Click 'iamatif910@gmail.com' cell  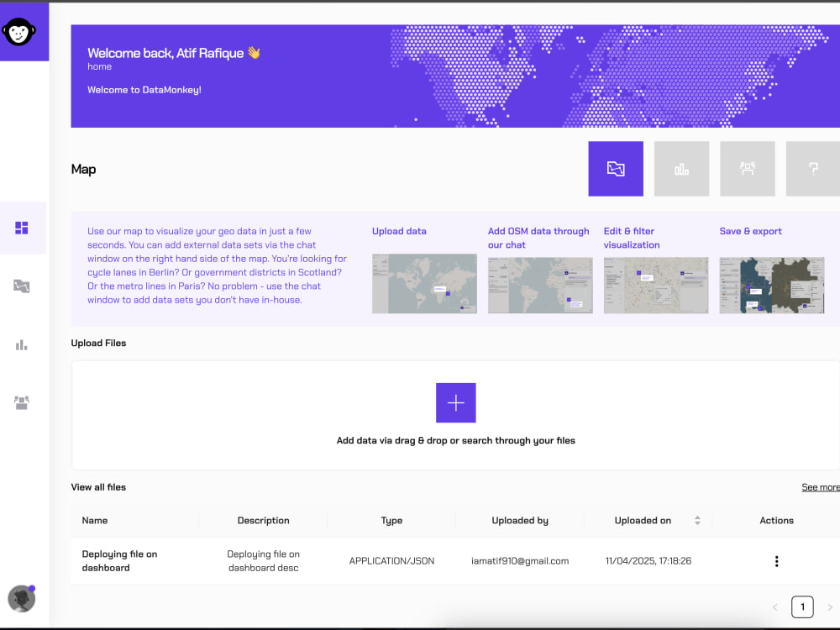click(520, 561)
